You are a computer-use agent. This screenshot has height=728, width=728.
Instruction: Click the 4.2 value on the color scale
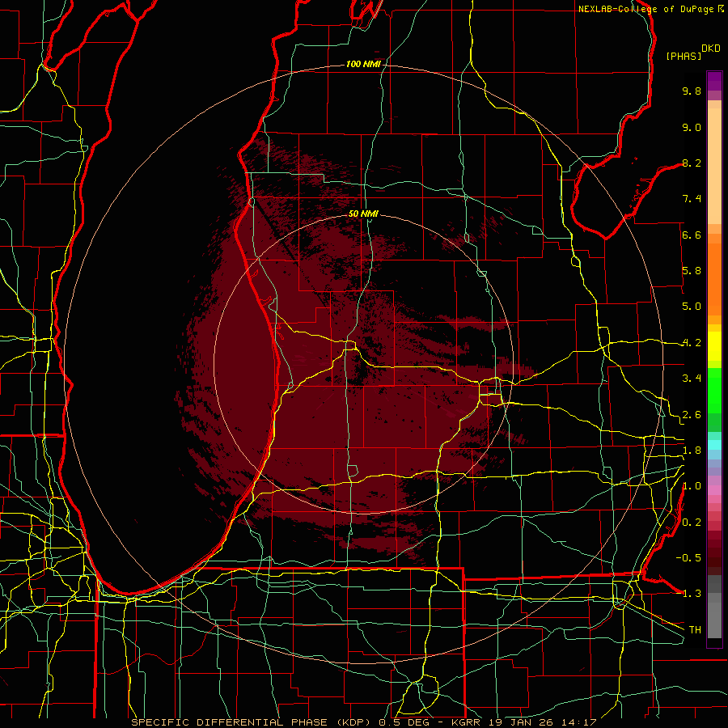pos(692,343)
